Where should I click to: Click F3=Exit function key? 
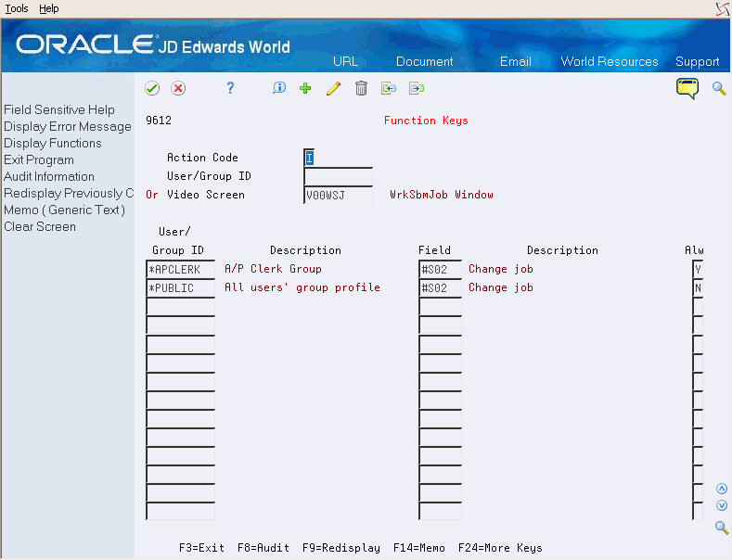tap(201, 548)
